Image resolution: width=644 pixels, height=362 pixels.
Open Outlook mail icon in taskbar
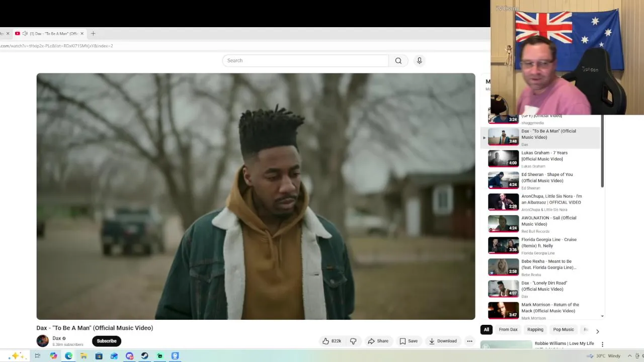pos(114,356)
